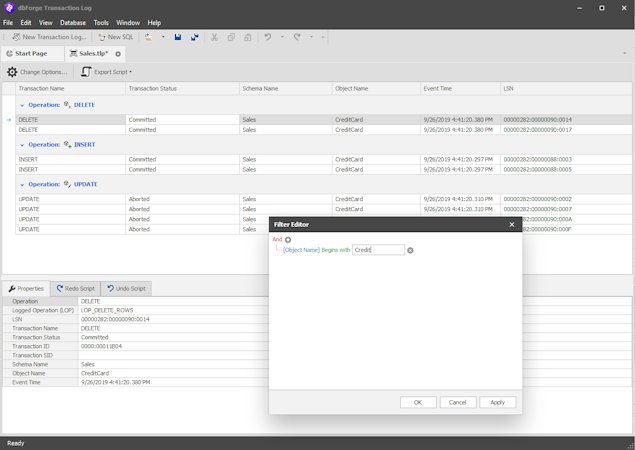Open the document tabs list dropdown
The height and width of the screenshot is (450, 635).
(x=624, y=53)
